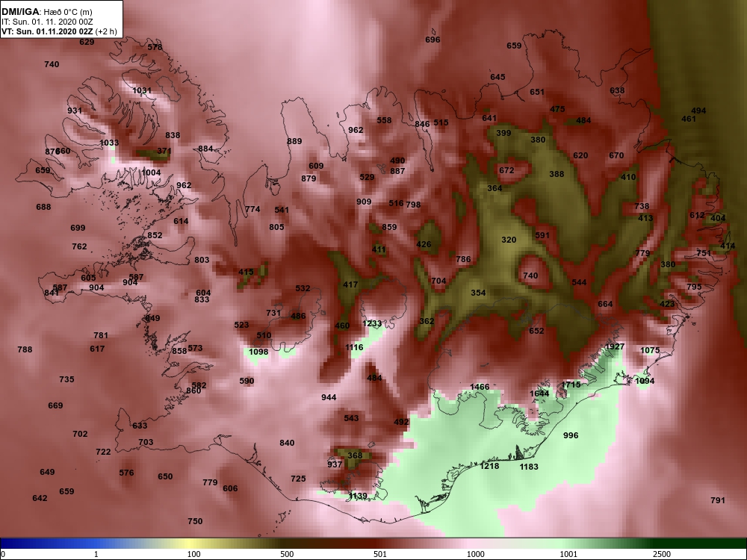Click the map value 642
Image resolution: width=747 pixels, height=560 pixels.
point(40,498)
